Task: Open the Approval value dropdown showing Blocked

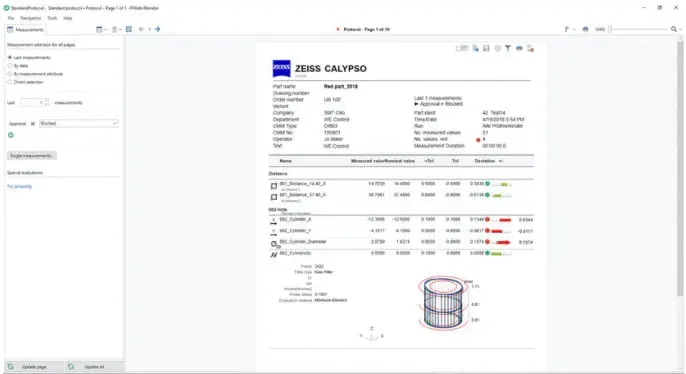Action: [x=79, y=123]
